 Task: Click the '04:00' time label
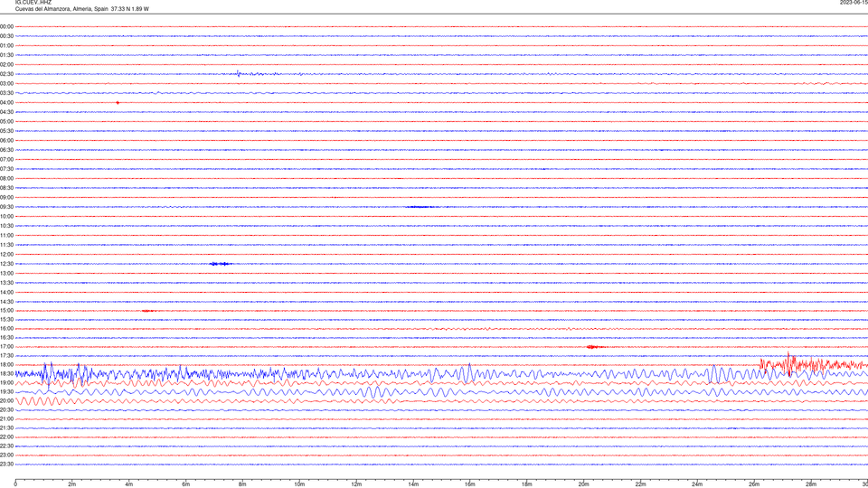point(6,102)
